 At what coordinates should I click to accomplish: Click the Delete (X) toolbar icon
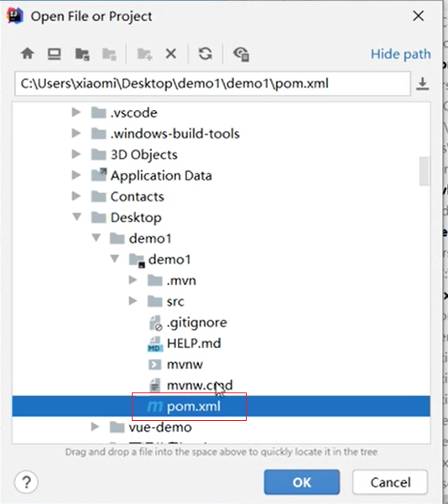click(x=171, y=54)
